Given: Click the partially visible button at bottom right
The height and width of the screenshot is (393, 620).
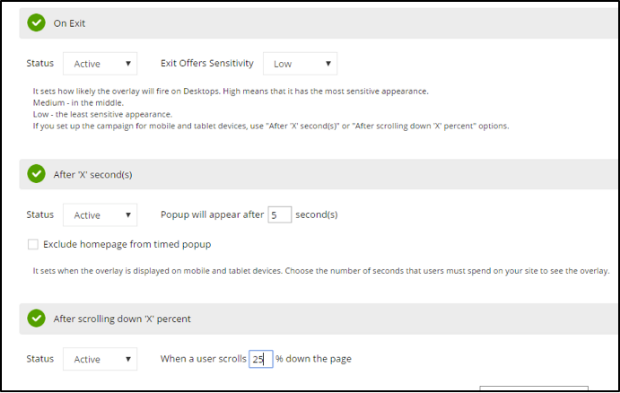Looking at the screenshot, I should [534, 388].
